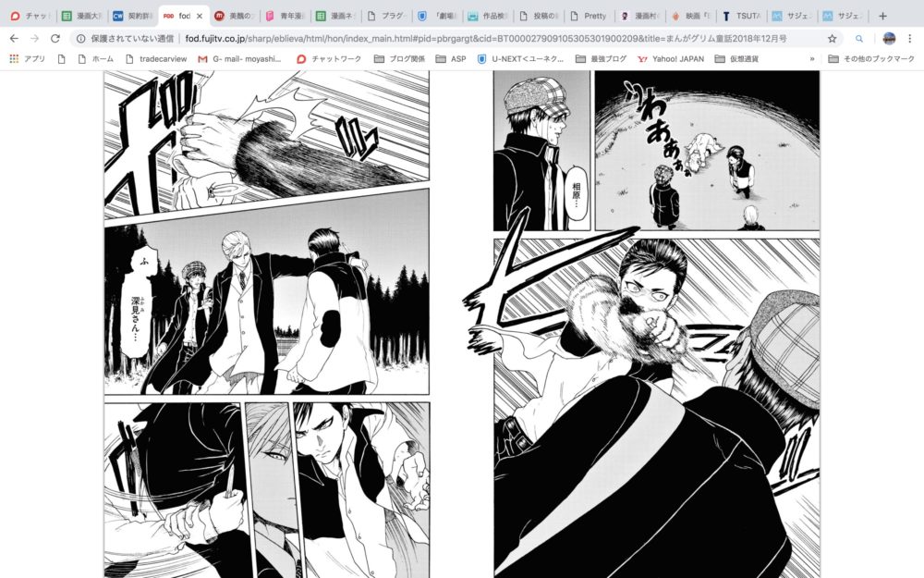
Task: Switch to the チャット tab
Action: point(30,16)
